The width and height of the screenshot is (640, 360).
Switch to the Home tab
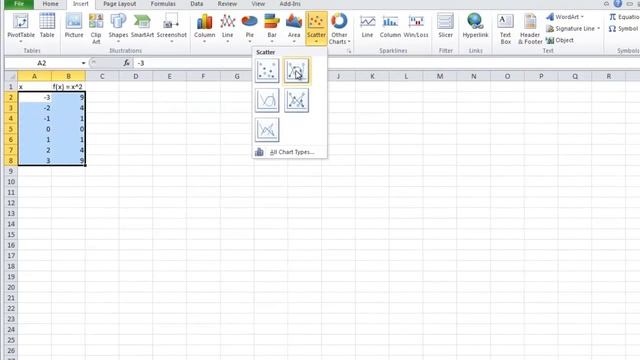51,4
